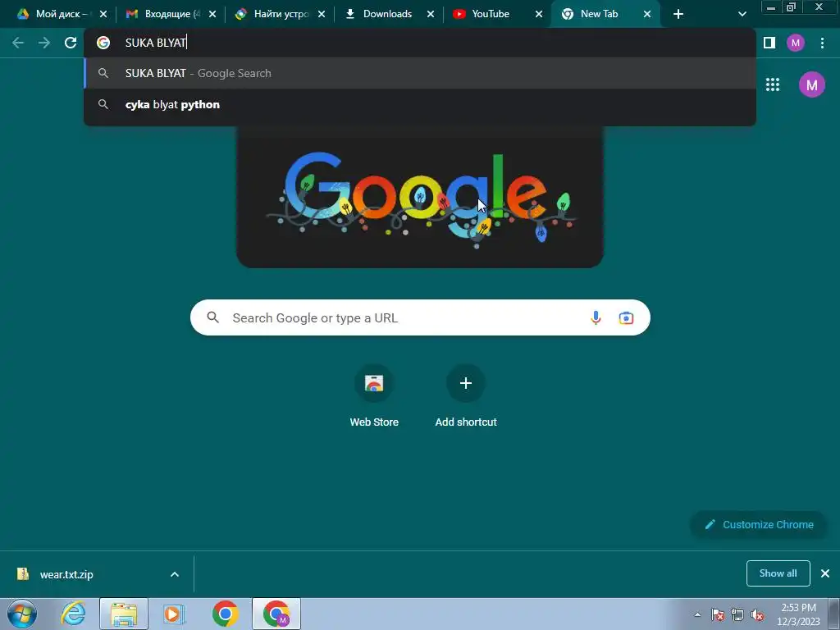Click the Search Google or type a URL box
This screenshot has width=840, height=630.
(420, 317)
